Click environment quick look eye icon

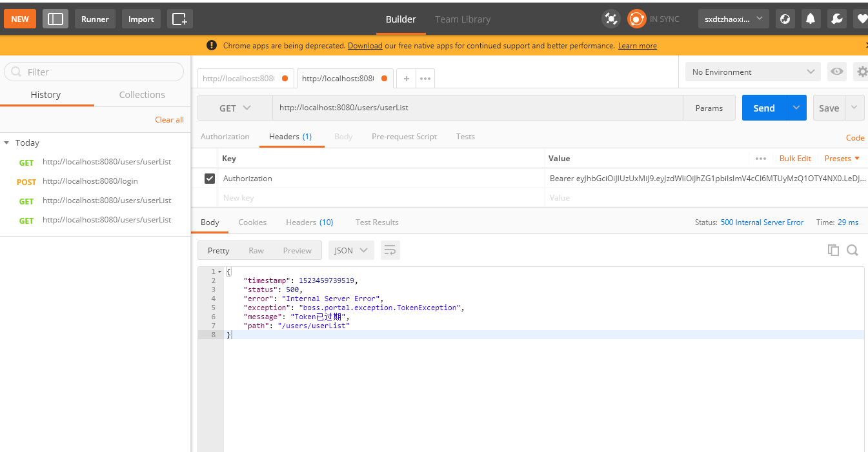pyautogui.click(x=837, y=72)
